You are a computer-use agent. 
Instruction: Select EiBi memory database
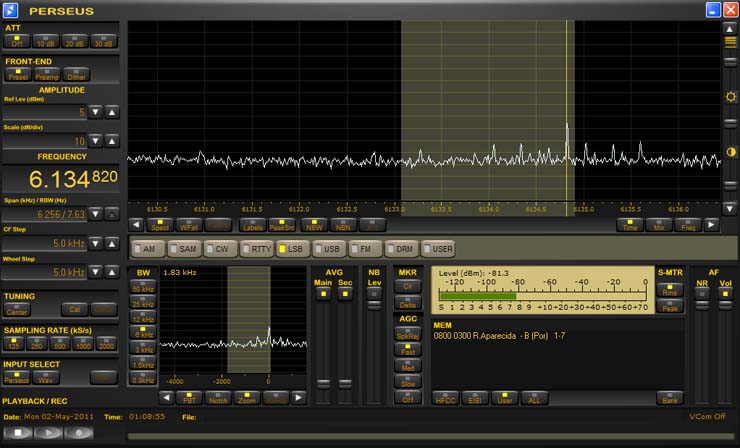[475, 398]
